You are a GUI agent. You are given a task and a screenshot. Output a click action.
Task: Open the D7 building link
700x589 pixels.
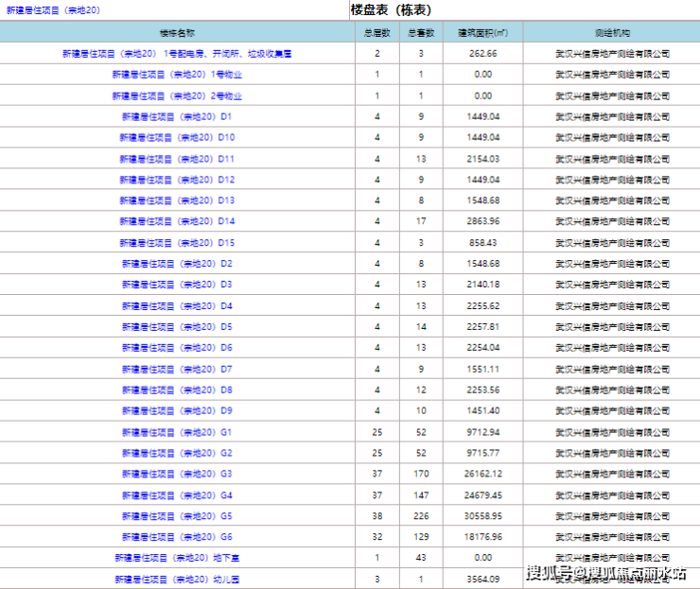[x=177, y=369]
